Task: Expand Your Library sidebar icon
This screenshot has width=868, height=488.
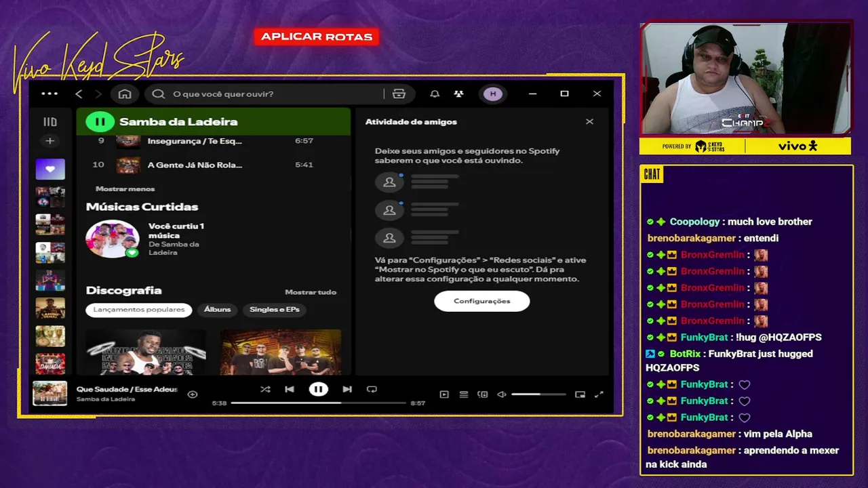Action: click(x=50, y=122)
